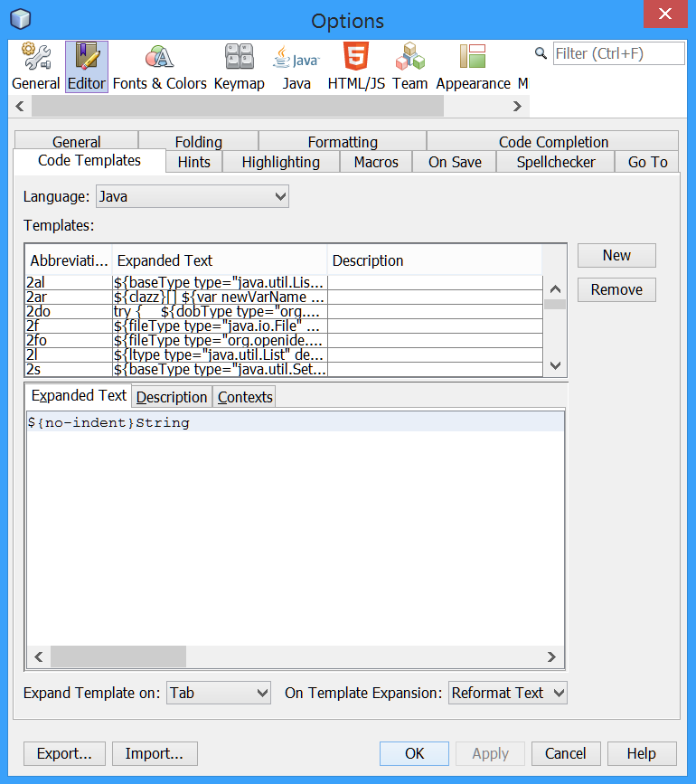Open the Keymap category
The height and width of the screenshot is (784, 696).
(240, 67)
